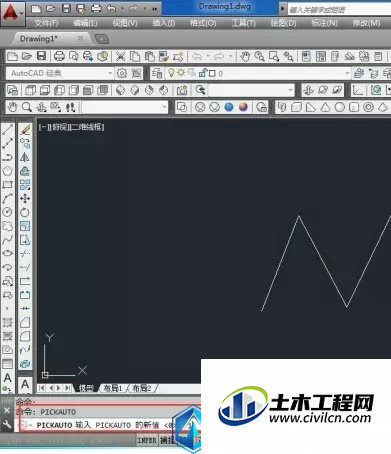This screenshot has height=454, width=391.
Task: Open the 插入(I) menu
Action: tap(164, 23)
